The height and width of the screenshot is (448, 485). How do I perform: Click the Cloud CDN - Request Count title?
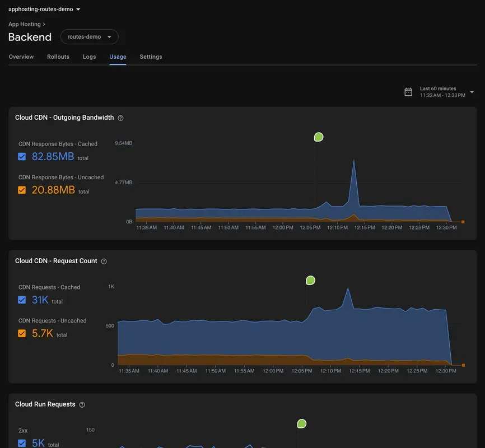[56, 261]
